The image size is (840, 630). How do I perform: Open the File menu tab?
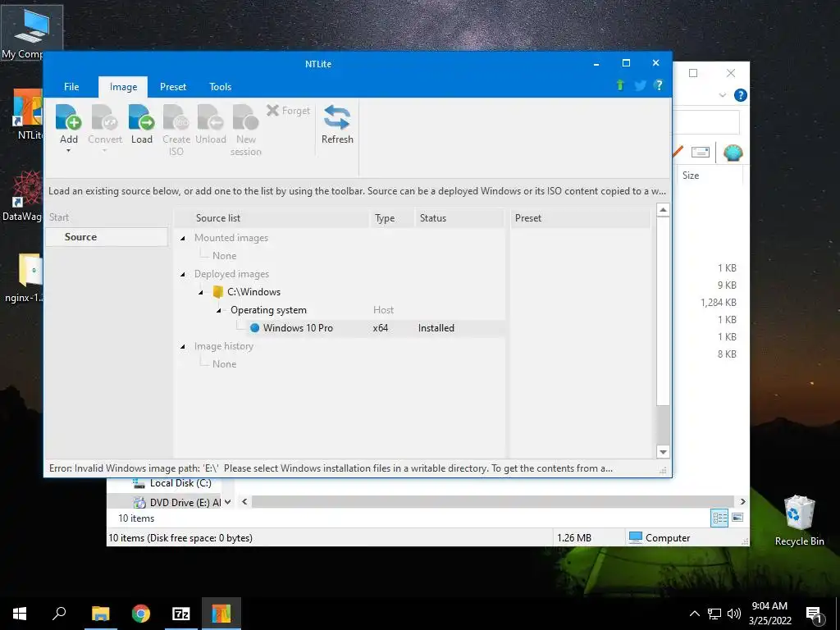pyautogui.click(x=71, y=87)
